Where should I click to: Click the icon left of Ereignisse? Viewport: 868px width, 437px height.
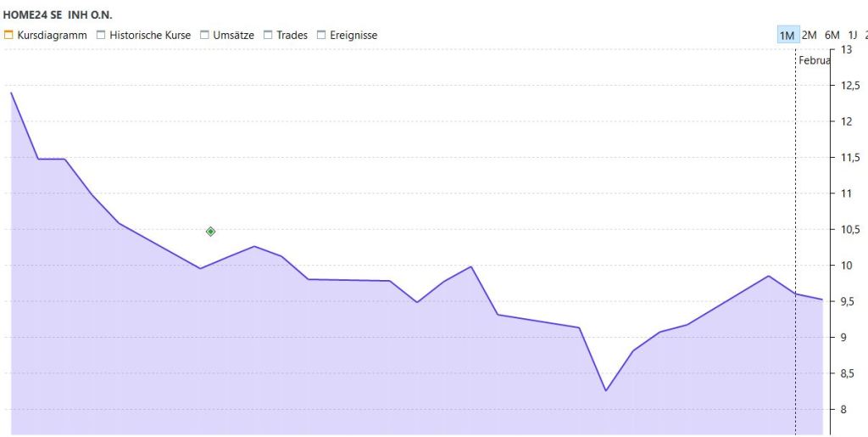(321, 35)
